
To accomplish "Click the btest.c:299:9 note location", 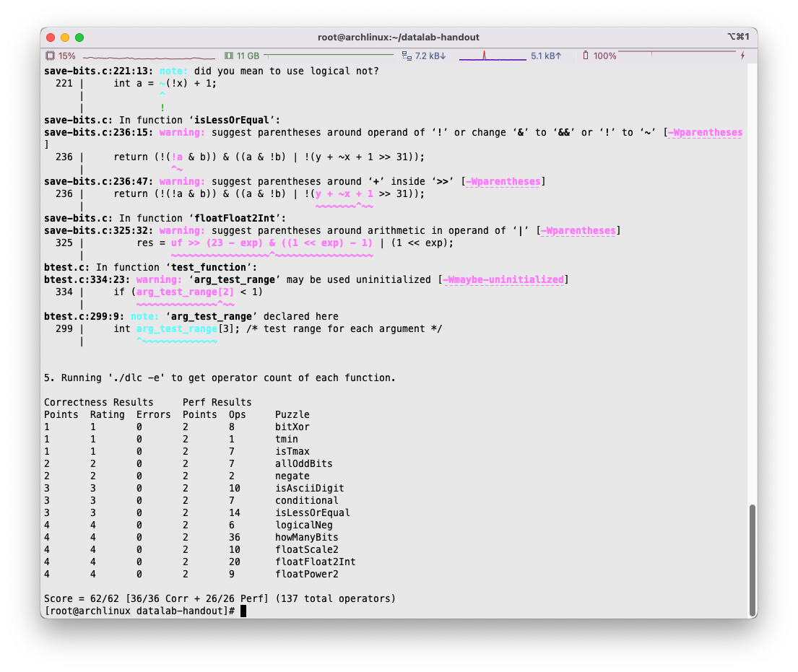I will [x=84, y=316].
